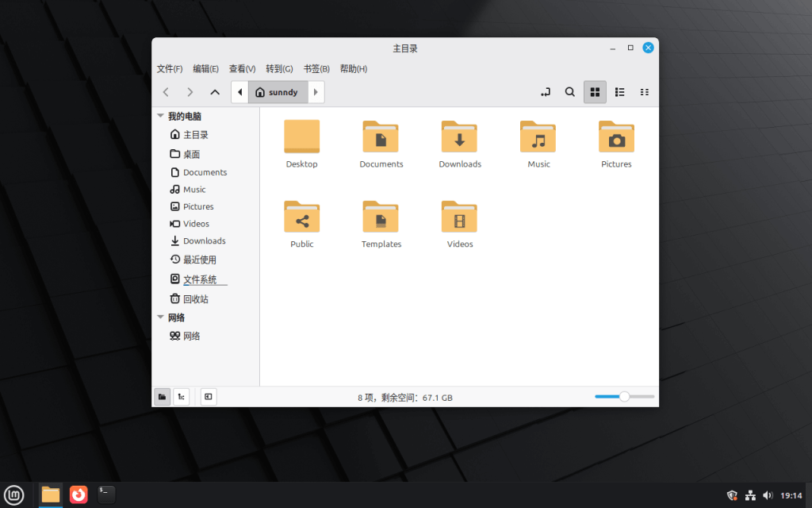The height and width of the screenshot is (508, 812).
Task: Open the 查看(V) menu
Action: click(x=242, y=69)
